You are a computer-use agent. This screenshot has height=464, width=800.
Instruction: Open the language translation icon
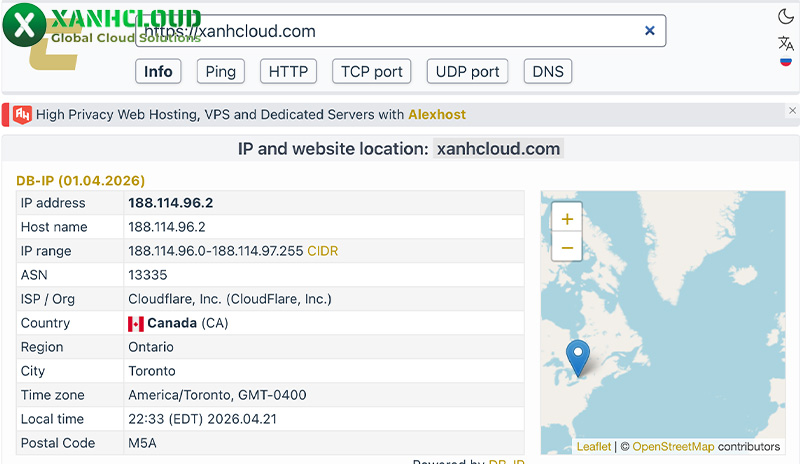[x=786, y=43]
